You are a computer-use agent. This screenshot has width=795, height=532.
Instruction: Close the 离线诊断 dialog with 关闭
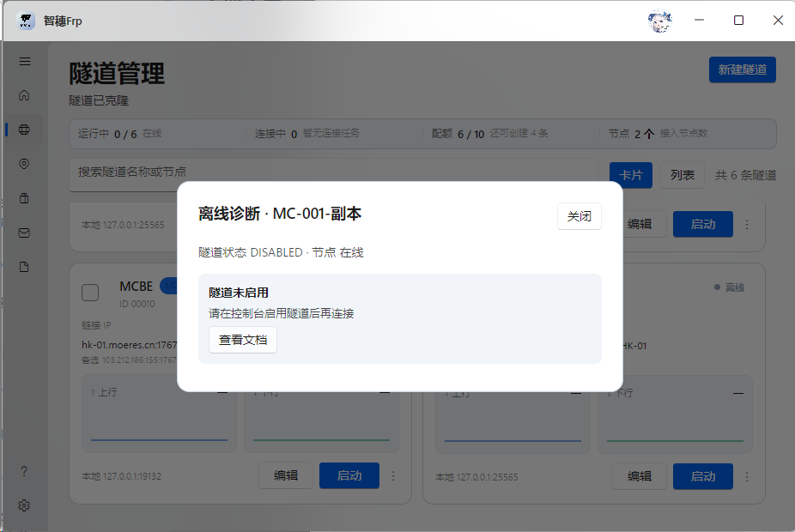[x=580, y=216]
